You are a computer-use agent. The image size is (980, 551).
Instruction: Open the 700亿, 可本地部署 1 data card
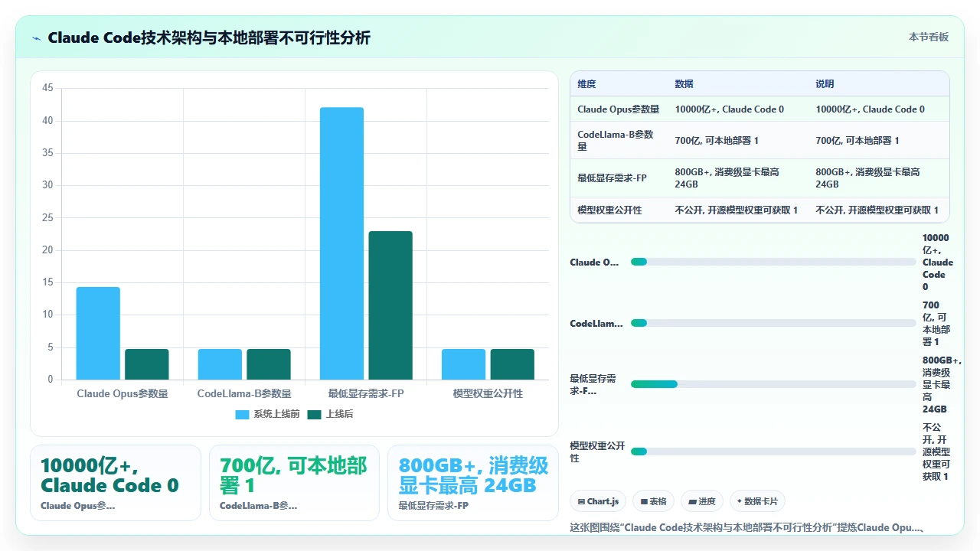tap(294, 483)
